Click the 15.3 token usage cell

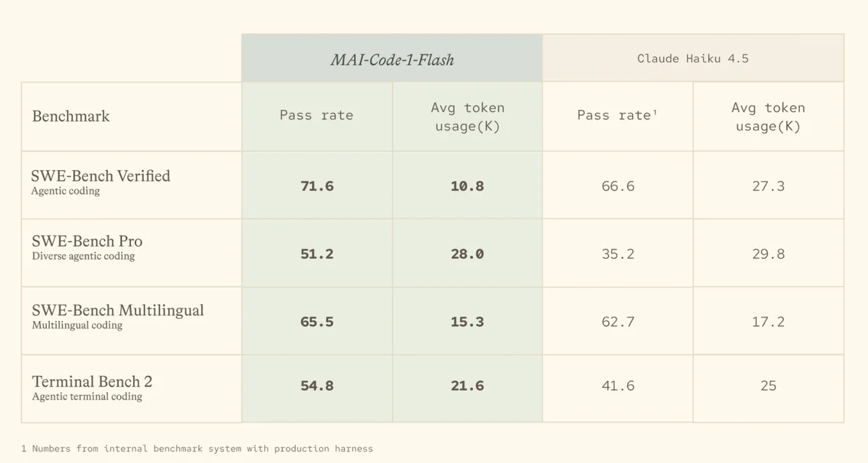(467, 321)
